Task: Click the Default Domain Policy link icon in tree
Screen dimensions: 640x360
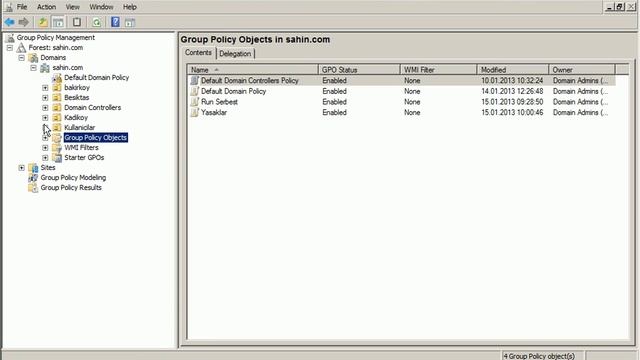Action: tap(57, 78)
